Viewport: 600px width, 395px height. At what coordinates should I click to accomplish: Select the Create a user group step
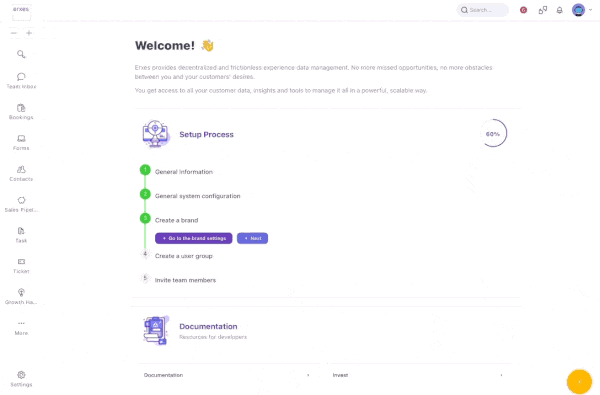tap(184, 256)
